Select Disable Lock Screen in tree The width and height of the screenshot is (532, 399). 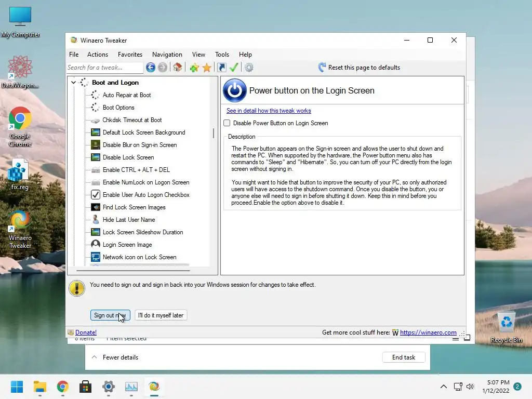click(128, 157)
